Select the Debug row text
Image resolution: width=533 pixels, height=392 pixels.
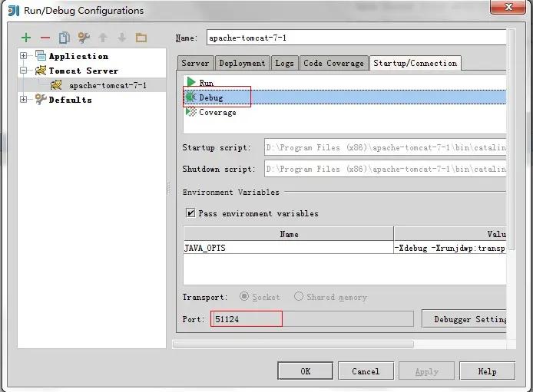coord(211,97)
